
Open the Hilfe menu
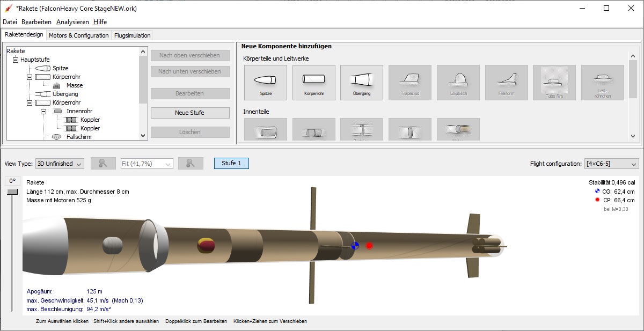(x=100, y=22)
